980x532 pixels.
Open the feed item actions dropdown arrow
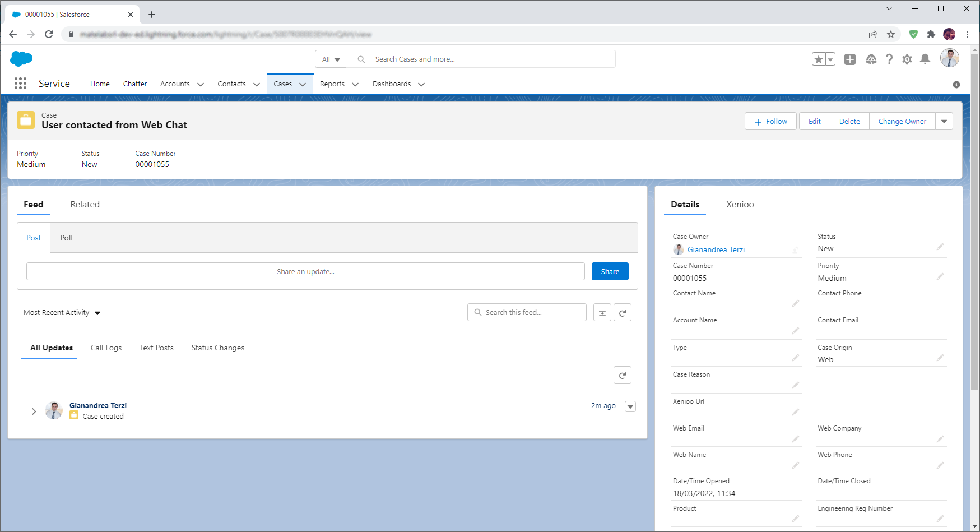point(630,406)
